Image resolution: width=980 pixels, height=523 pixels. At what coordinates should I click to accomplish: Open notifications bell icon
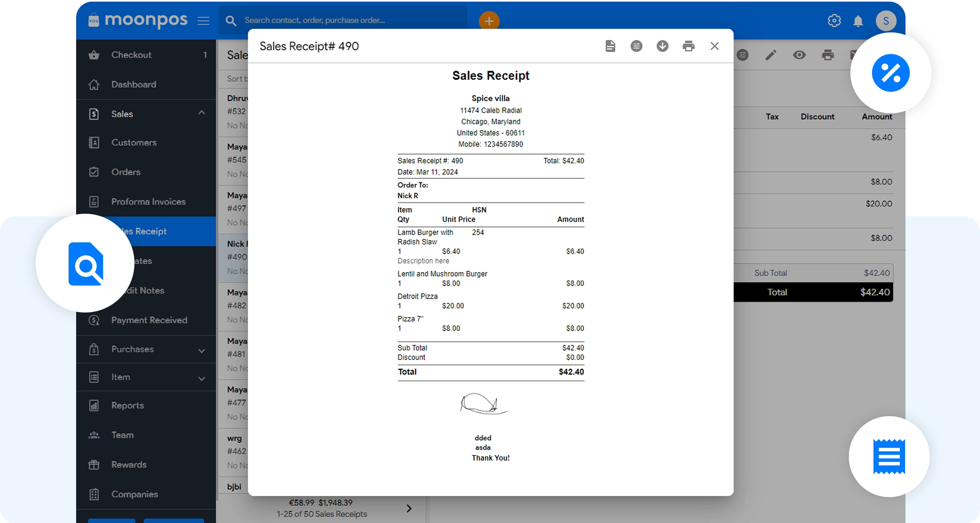(x=858, y=21)
